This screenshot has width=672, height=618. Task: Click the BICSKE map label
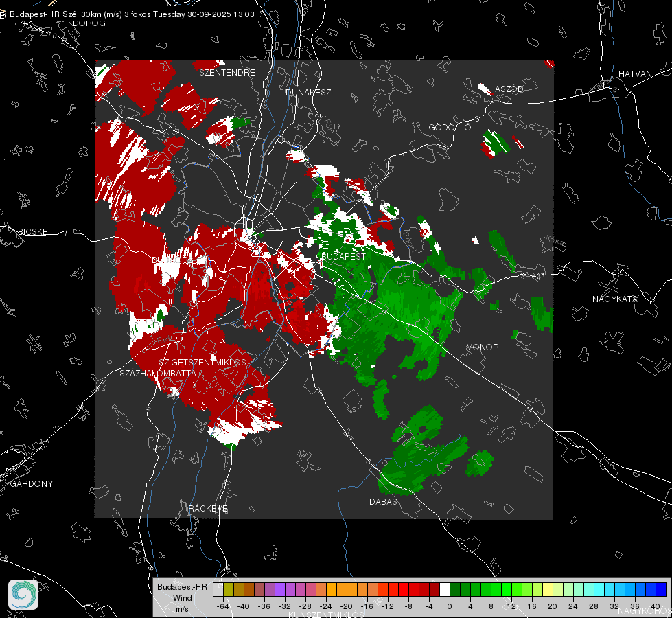click(x=32, y=232)
